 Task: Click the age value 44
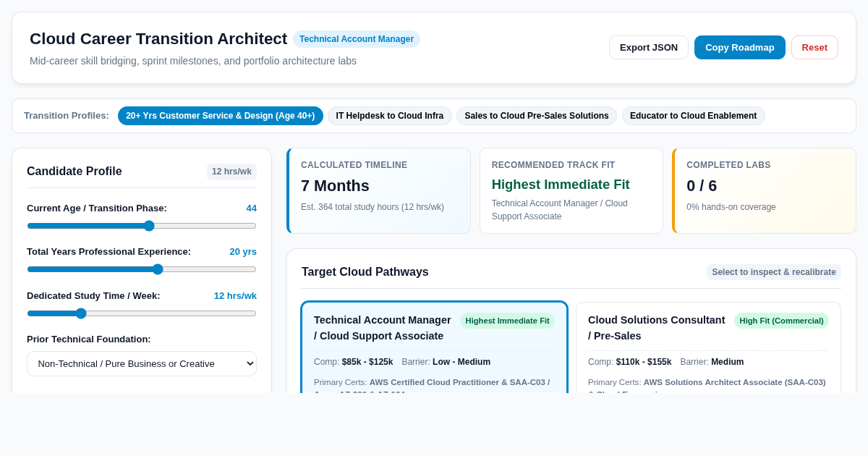[x=251, y=208]
